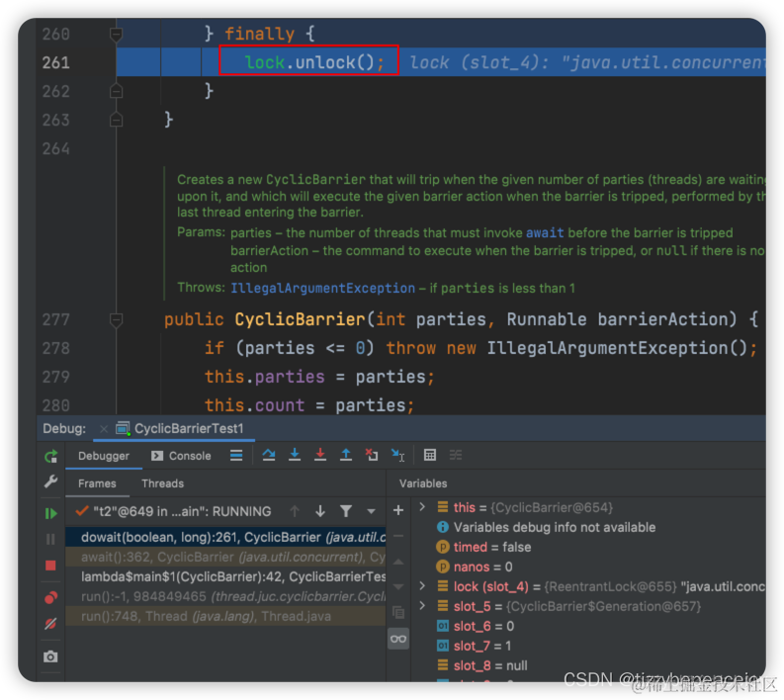
Task: Expand the 'this' CyclicBarrier@654 variable
Action: click(x=422, y=507)
